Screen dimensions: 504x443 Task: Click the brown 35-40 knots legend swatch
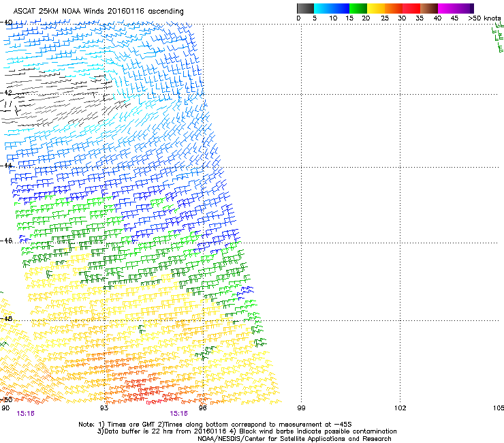point(429,8)
